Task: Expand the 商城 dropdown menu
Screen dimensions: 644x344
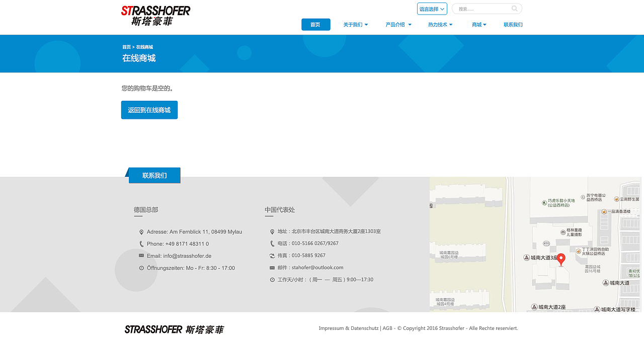Action: pyautogui.click(x=478, y=24)
